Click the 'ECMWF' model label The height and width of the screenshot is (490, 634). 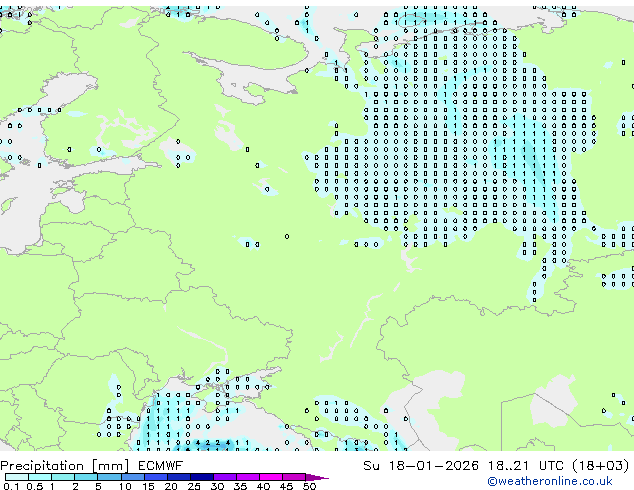coord(161,466)
